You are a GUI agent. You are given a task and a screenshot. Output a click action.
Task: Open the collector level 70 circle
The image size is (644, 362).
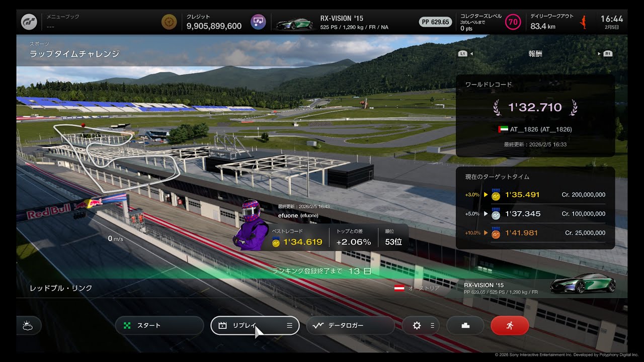[513, 22]
